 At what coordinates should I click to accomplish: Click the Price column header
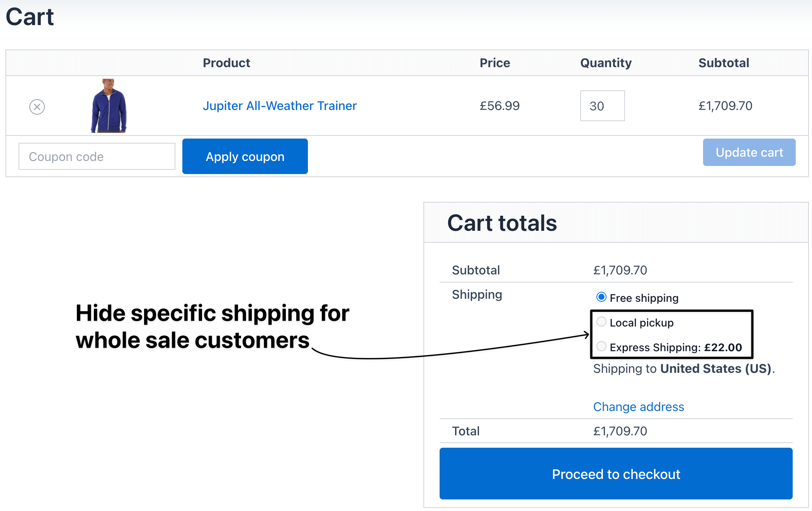coord(494,63)
